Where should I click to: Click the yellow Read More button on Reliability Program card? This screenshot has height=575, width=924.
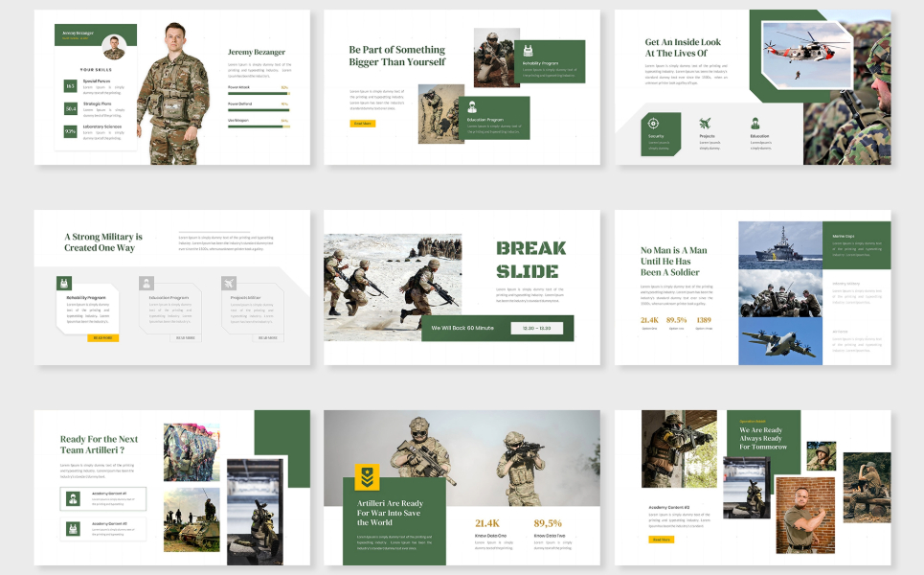(102, 337)
